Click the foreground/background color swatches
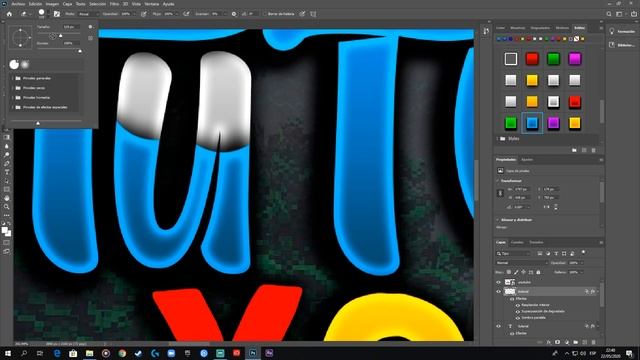The image size is (640, 360). click(x=6, y=231)
